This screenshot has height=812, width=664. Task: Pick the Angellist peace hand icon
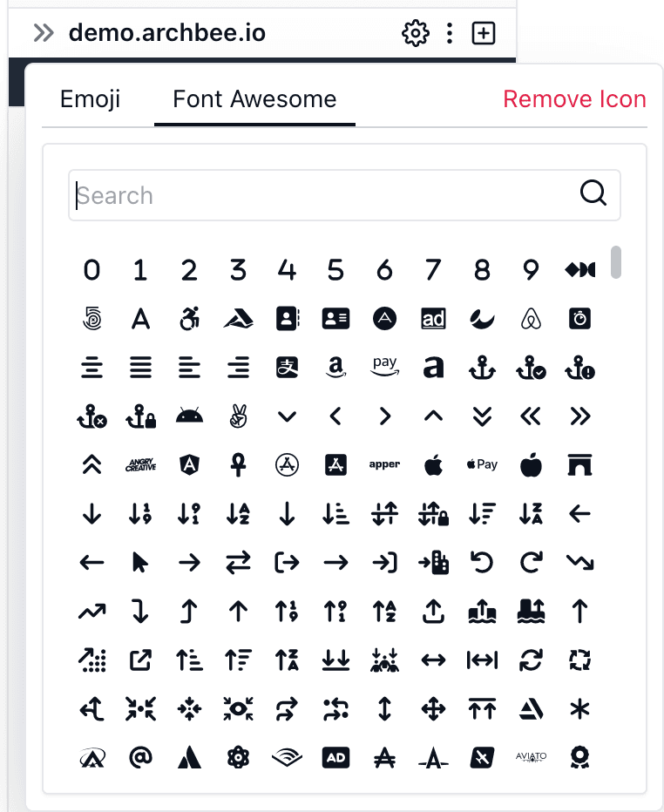click(x=238, y=416)
